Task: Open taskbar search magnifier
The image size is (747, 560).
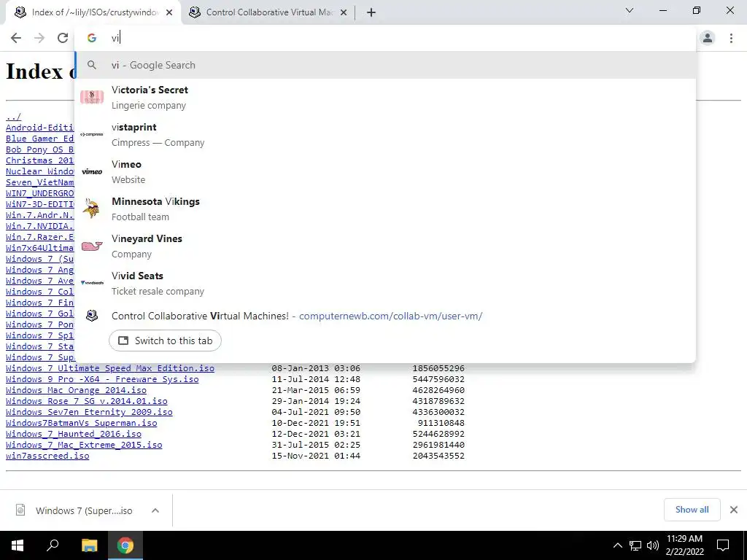Action: [53, 545]
